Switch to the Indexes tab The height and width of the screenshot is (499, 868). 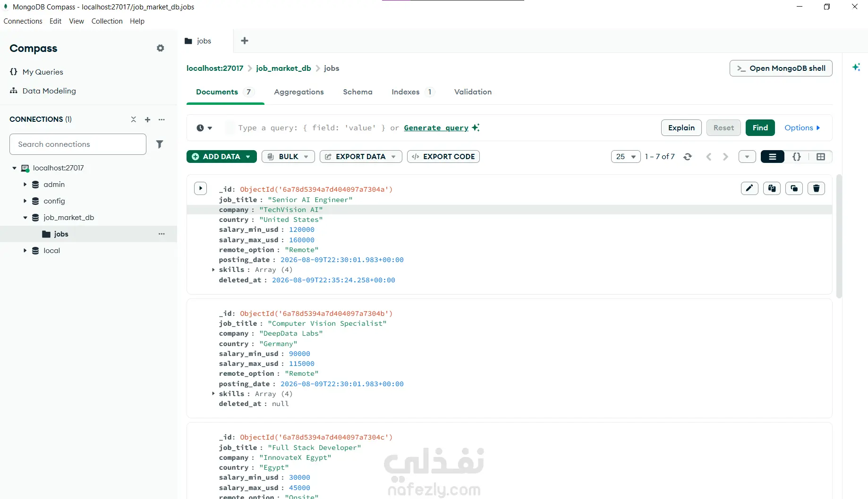click(x=413, y=92)
